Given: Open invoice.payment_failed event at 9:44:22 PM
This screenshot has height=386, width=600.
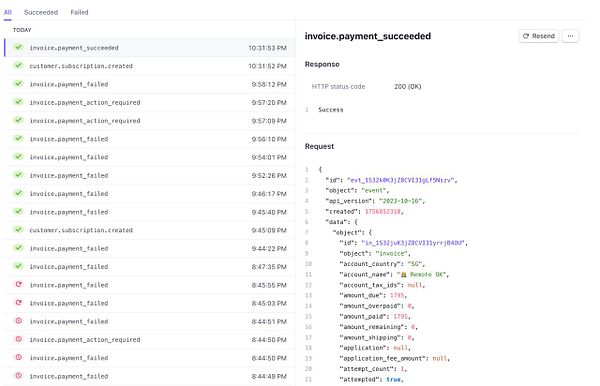Looking at the screenshot, I should tap(150, 249).
